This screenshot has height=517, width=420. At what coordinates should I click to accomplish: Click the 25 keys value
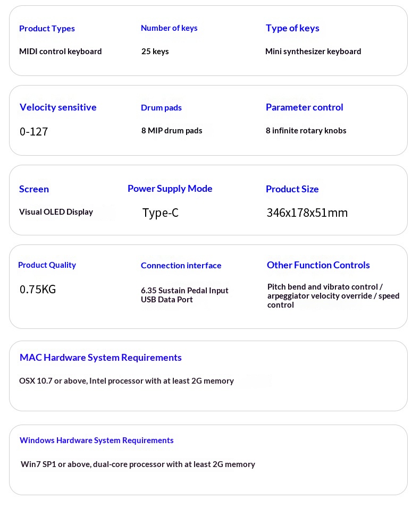tap(155, 52)
